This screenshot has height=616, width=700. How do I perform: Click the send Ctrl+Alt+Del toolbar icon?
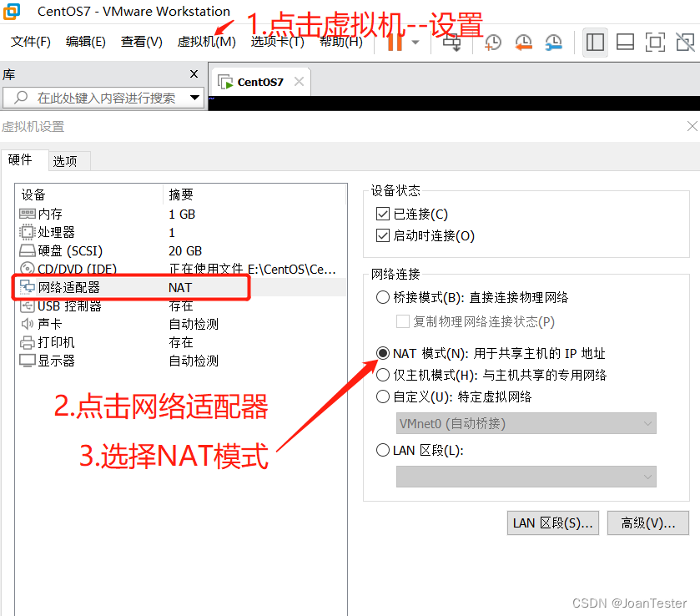click(451, 42)
